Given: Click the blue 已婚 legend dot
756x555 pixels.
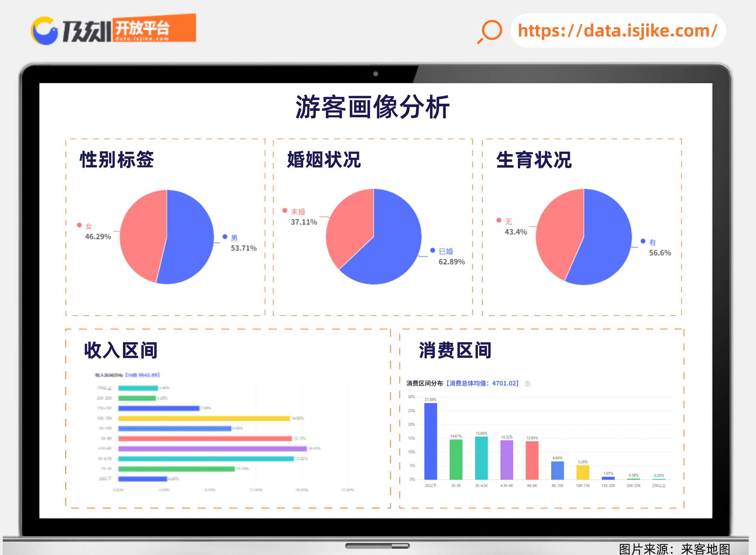Looking at the screenshot, I should tap(433, 250).
